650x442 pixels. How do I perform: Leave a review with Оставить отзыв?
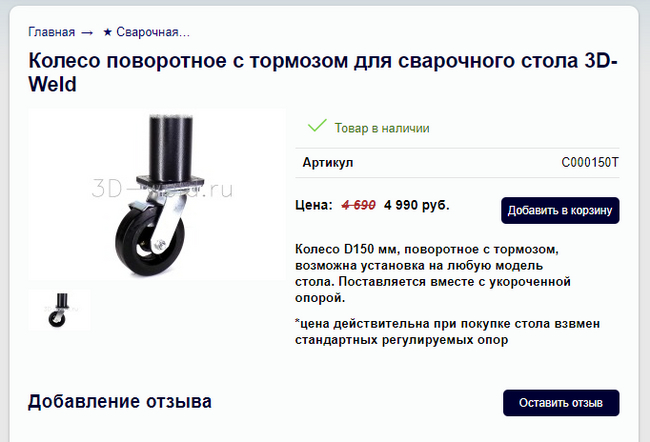[561, 403]
